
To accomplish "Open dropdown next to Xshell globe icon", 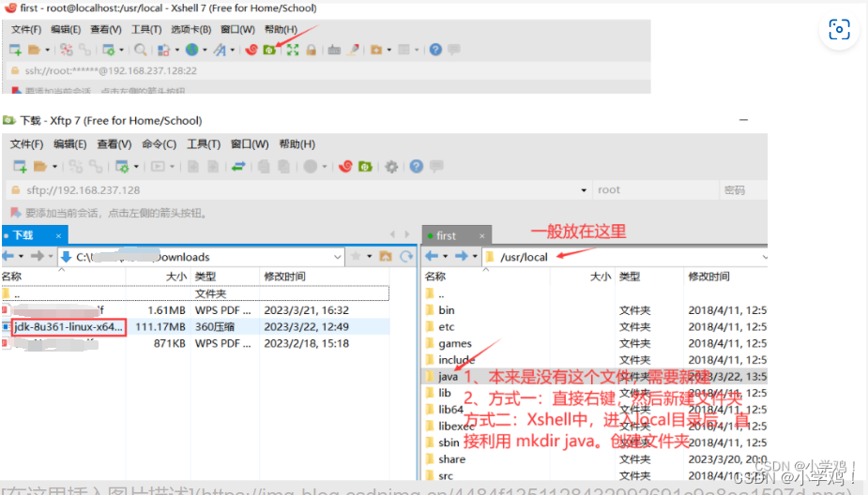I will coord(205,51).
